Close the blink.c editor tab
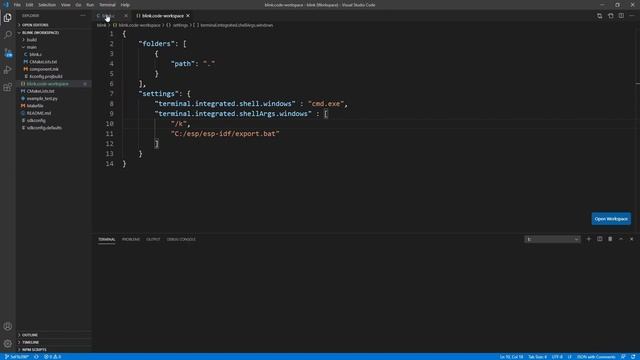 coord(126,16)
